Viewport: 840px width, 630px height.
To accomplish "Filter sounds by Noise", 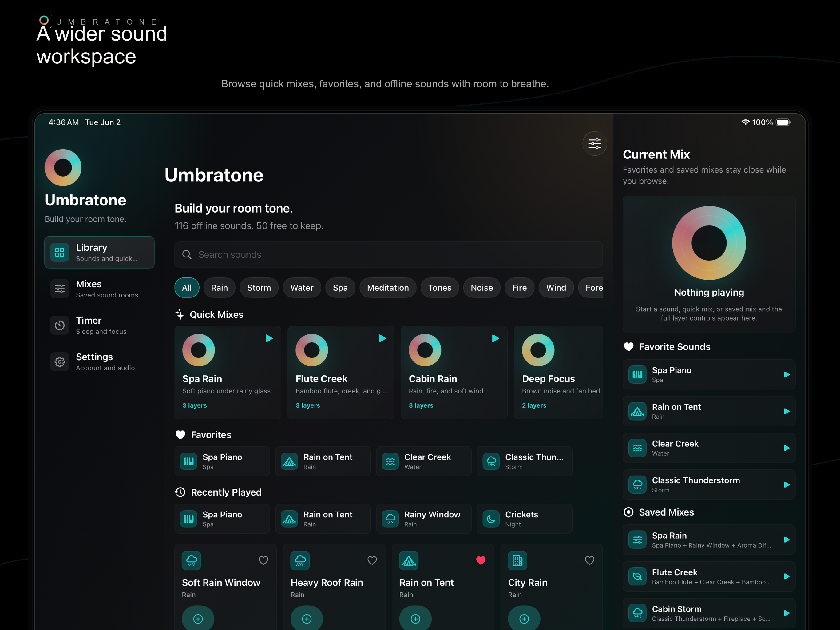I will click(x=481, y=288).
